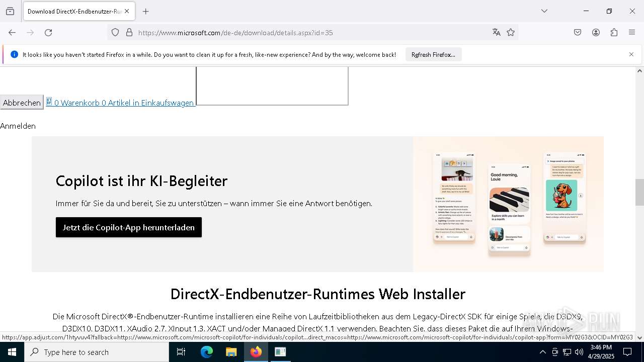Open File Explorer from taskbar
This screenshot has width=644, height=362.
(231, 352)
